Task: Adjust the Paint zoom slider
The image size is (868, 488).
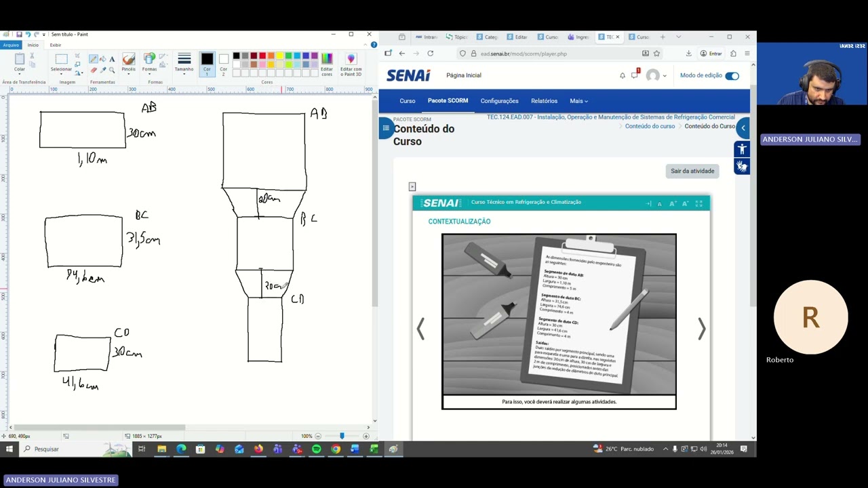Action: (x=342, y=436)
